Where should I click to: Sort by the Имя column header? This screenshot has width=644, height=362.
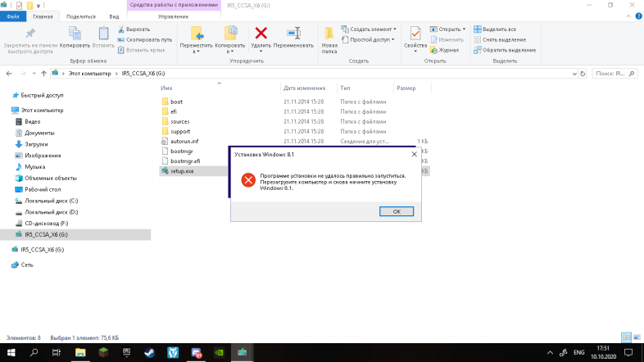coord(166,88)
